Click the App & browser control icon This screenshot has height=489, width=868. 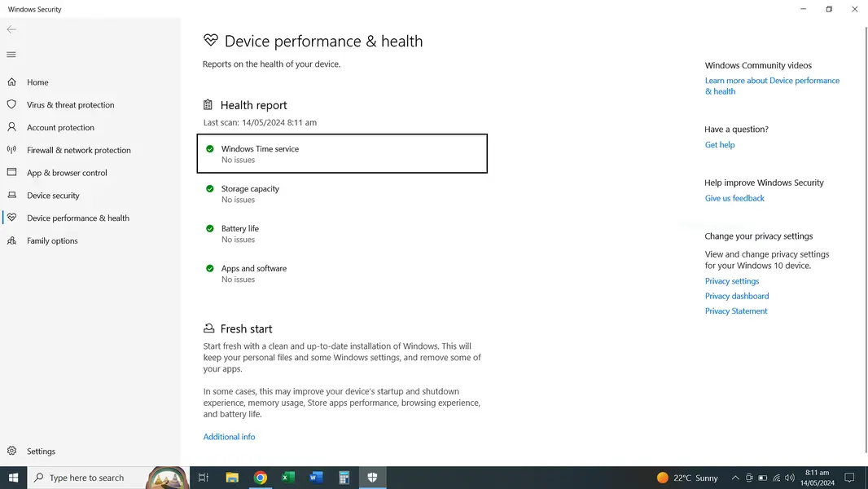(x=11, y=173)
